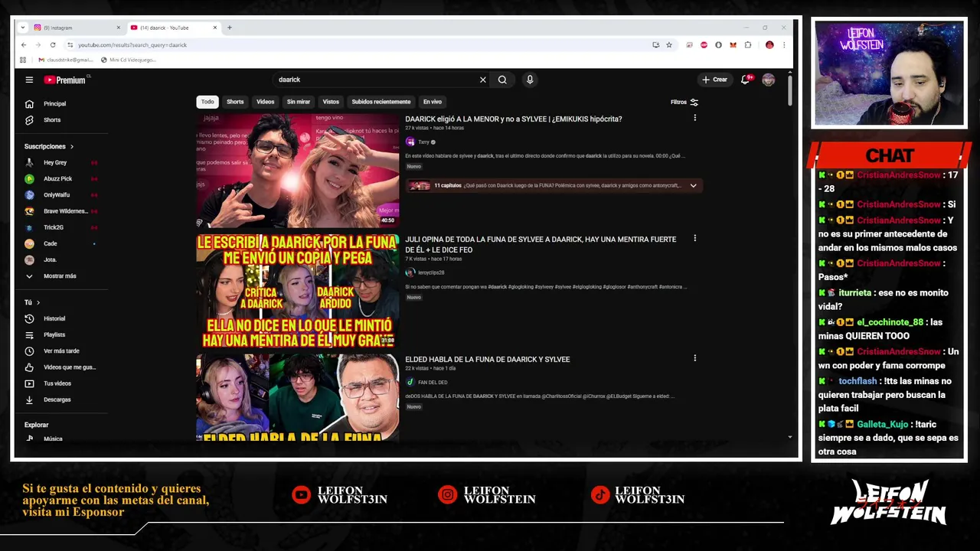Start voice search with the microphone
This screenshot has width=980, height=551.
click(x=530, y=80)
